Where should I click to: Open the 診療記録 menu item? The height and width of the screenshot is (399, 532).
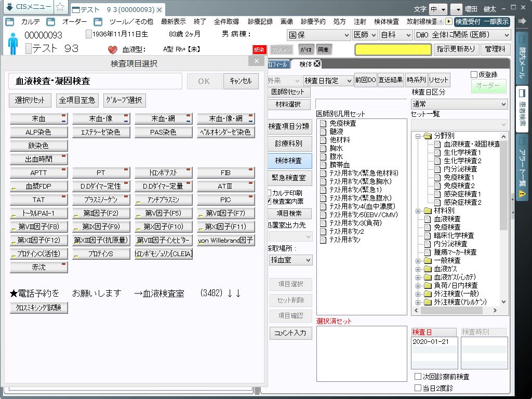point(260,22)
